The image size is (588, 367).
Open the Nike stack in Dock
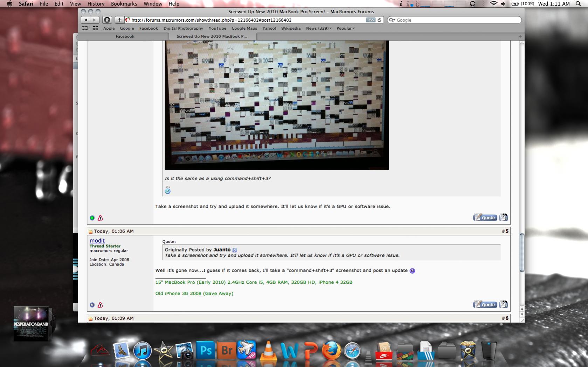click(384, 351)
